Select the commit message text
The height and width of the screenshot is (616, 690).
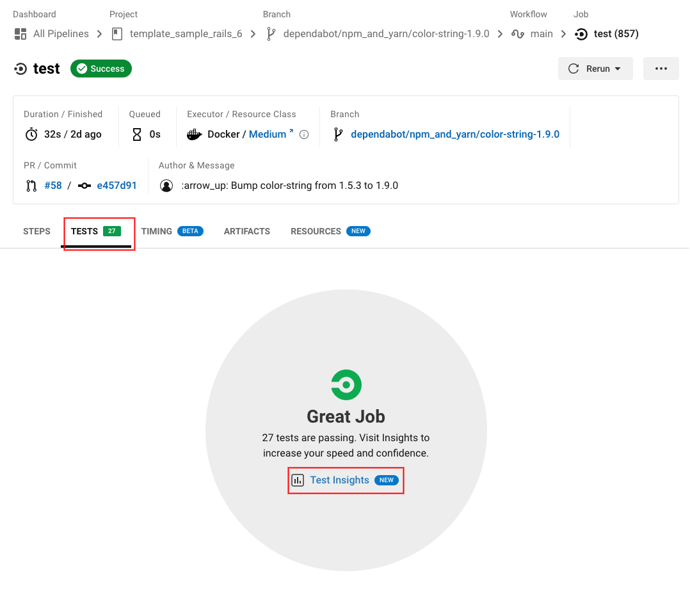coord(289,186)
